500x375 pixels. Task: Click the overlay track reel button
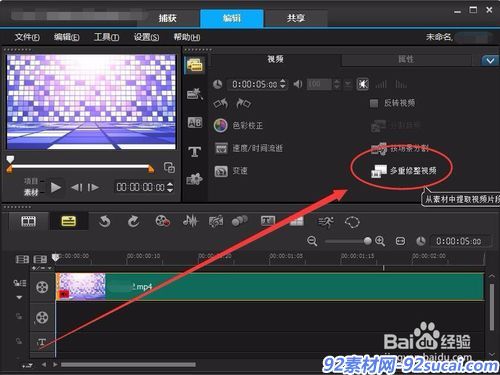coord(42,317)
